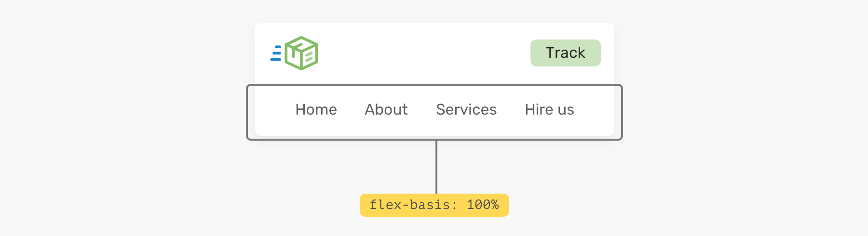Select Services in the navigation row
Screen dimensions: 868x236
466,110
